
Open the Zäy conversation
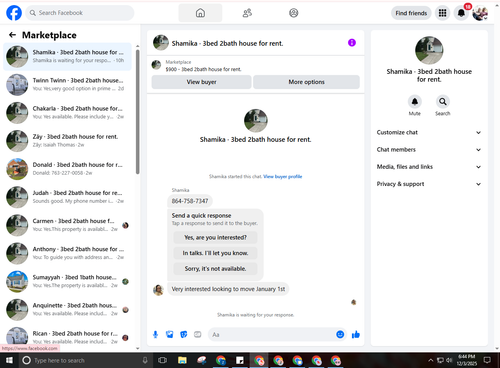(x=68, y=141)
